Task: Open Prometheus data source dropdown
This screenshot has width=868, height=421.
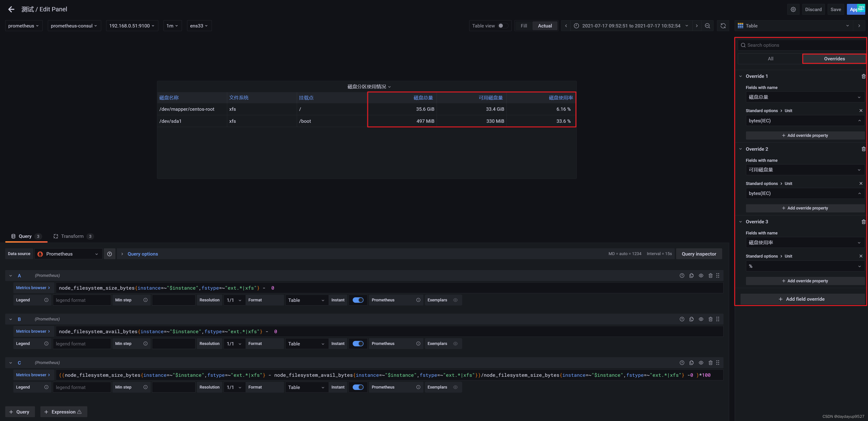Action: (x=68, y=254)
